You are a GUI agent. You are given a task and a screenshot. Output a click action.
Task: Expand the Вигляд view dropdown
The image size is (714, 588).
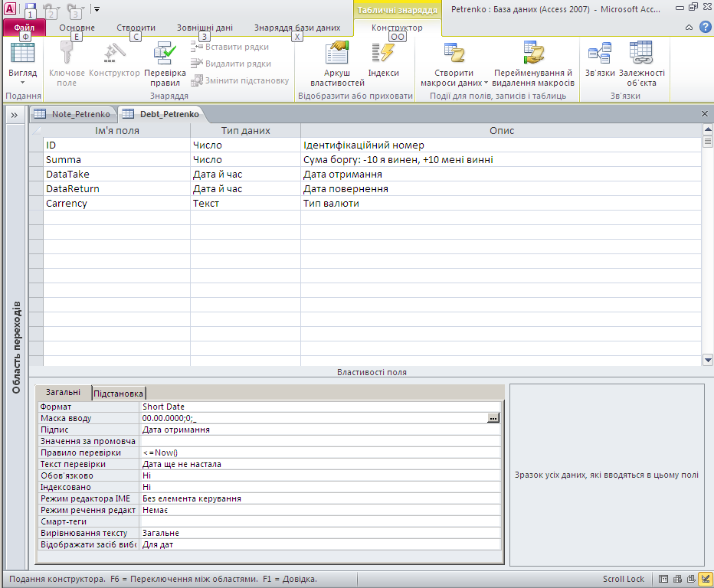22,81
